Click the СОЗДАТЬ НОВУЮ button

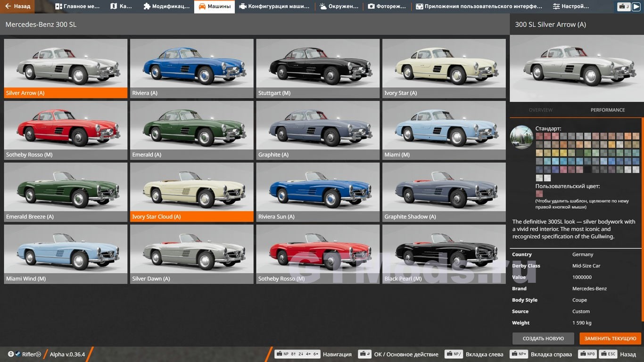[x=543, y=338]
